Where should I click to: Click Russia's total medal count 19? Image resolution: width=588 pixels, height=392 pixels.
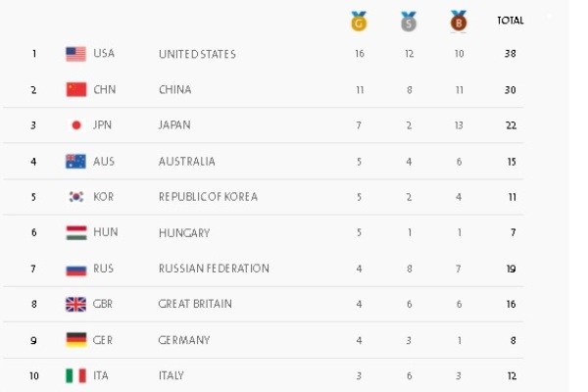point(510,269)
